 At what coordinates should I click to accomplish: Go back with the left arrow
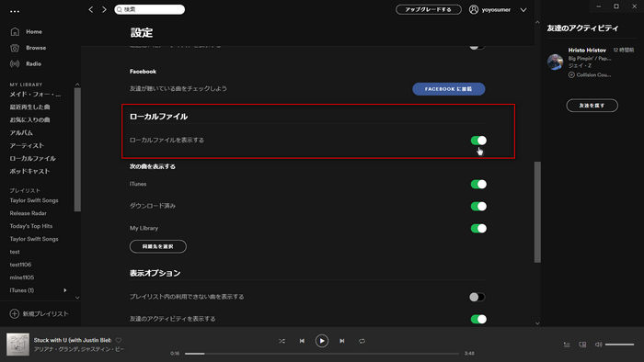91,9
